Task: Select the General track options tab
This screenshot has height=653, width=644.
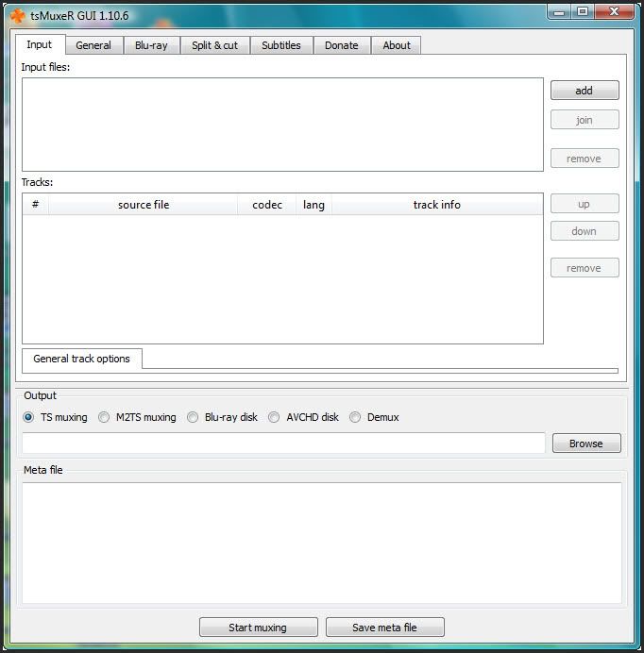Action: click(x=82, y=359)
